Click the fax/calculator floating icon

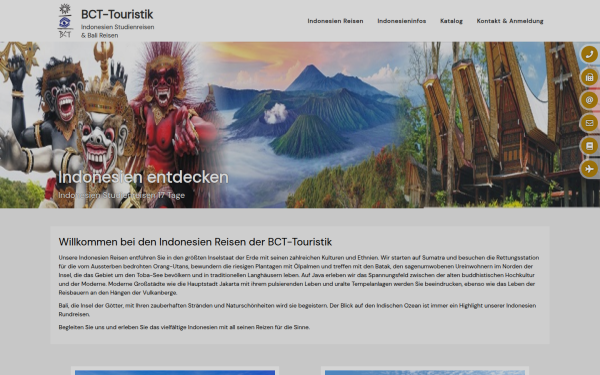pos(589,77)
